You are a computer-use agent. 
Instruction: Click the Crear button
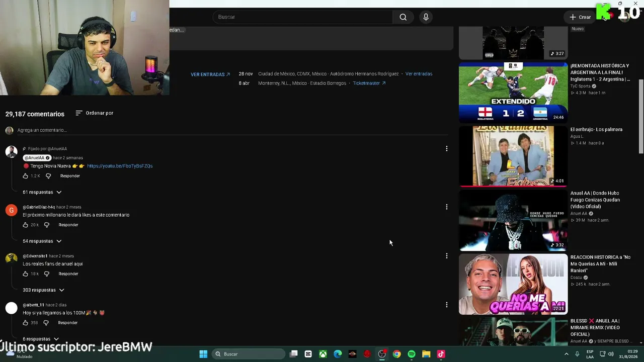pyautogui.click(x=580, y=17)
